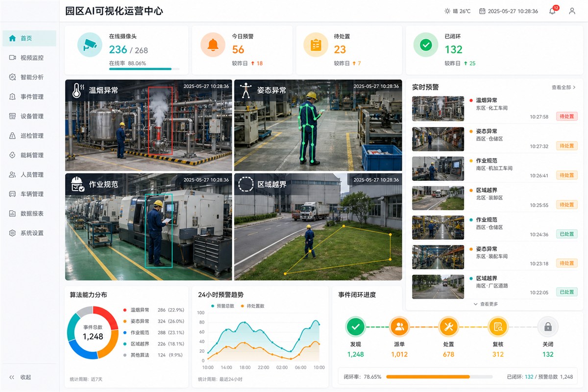Go to the 首页 menu item
Viewport: 588px width, 392px height.
point(29,38)
